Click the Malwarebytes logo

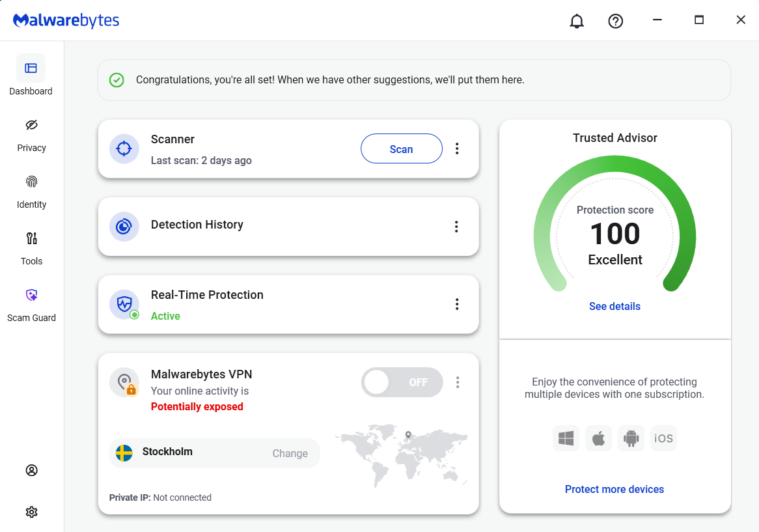click(66, 20)
